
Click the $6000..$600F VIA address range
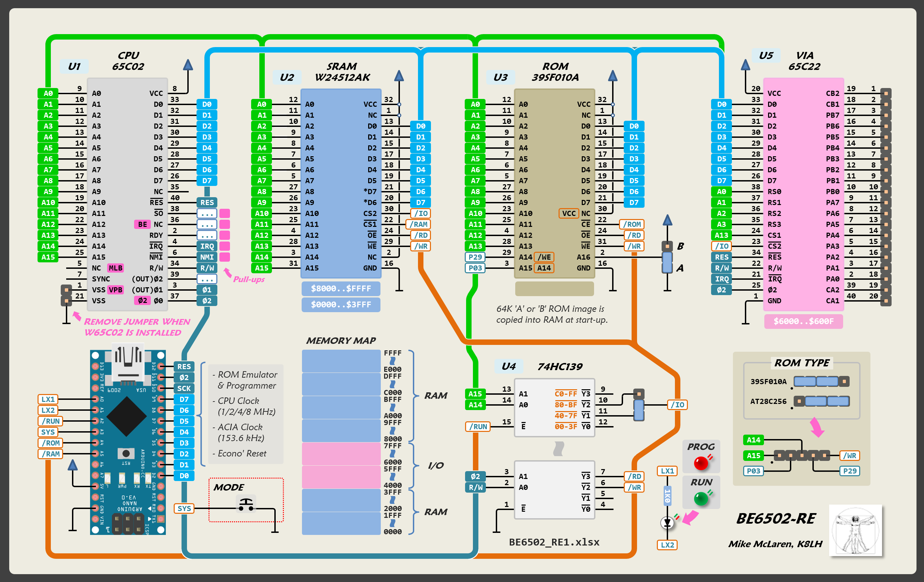point(804,321)
